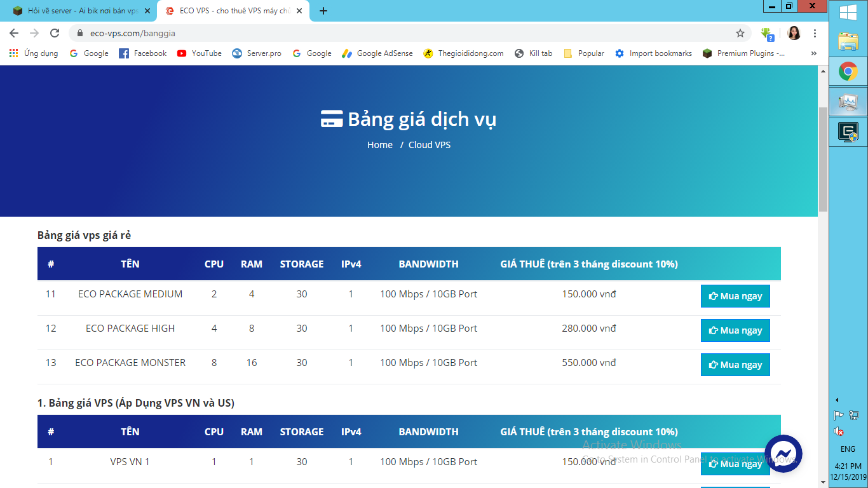Click the browser forward arrow

pos(34,33)
